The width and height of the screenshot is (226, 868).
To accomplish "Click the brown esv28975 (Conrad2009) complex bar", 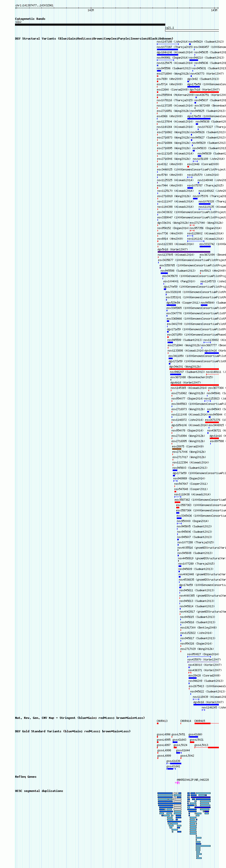I will (x=176, y=449).
